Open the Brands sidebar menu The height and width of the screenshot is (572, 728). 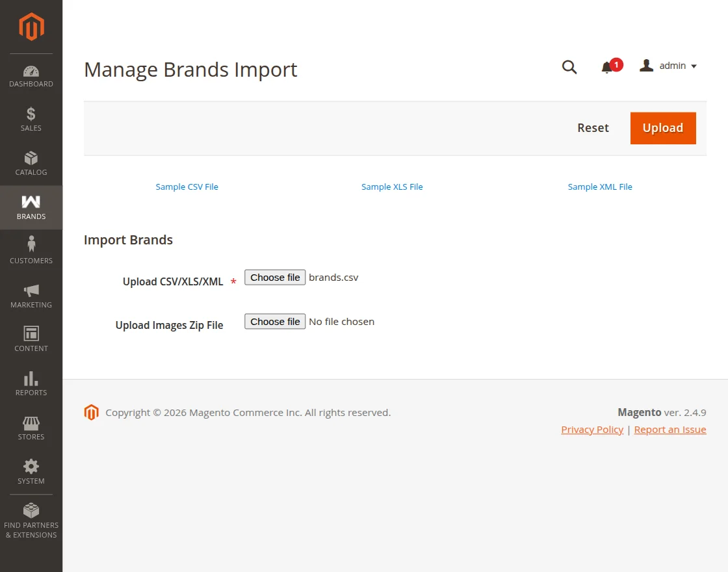pyautogui.click(x=31, y=207)
